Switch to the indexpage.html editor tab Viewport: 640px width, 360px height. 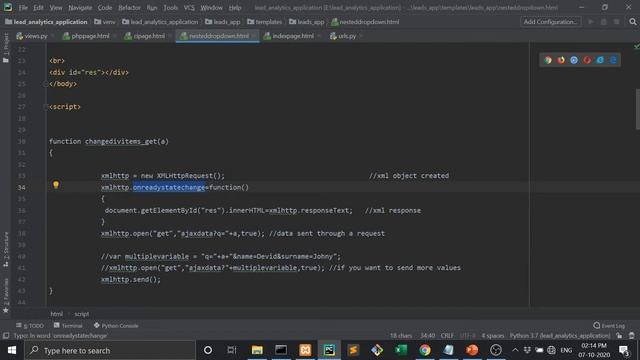click(293, 36)
